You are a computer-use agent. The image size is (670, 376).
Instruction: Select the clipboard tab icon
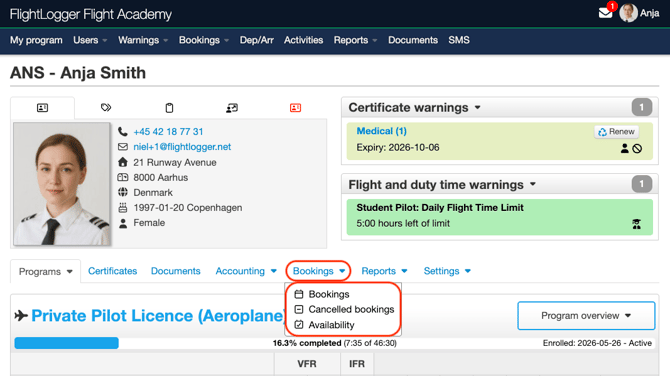click(169, 108)
